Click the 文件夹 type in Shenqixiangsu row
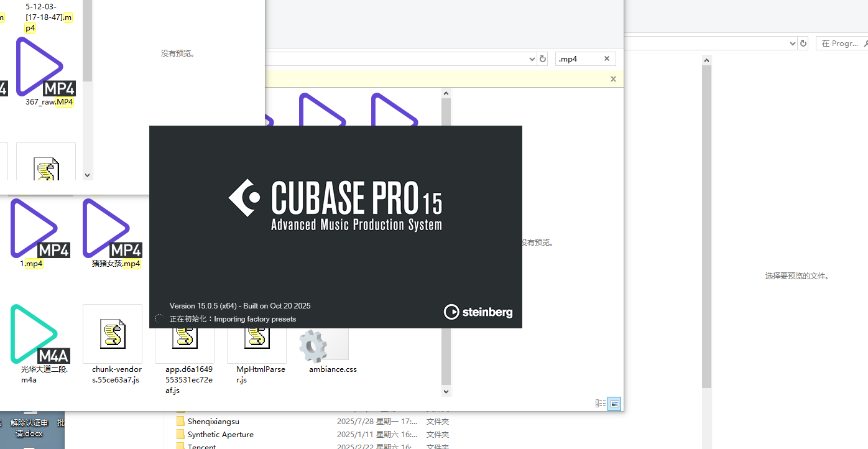The height and width of the screenshot is (449, 868). point(438,422)
